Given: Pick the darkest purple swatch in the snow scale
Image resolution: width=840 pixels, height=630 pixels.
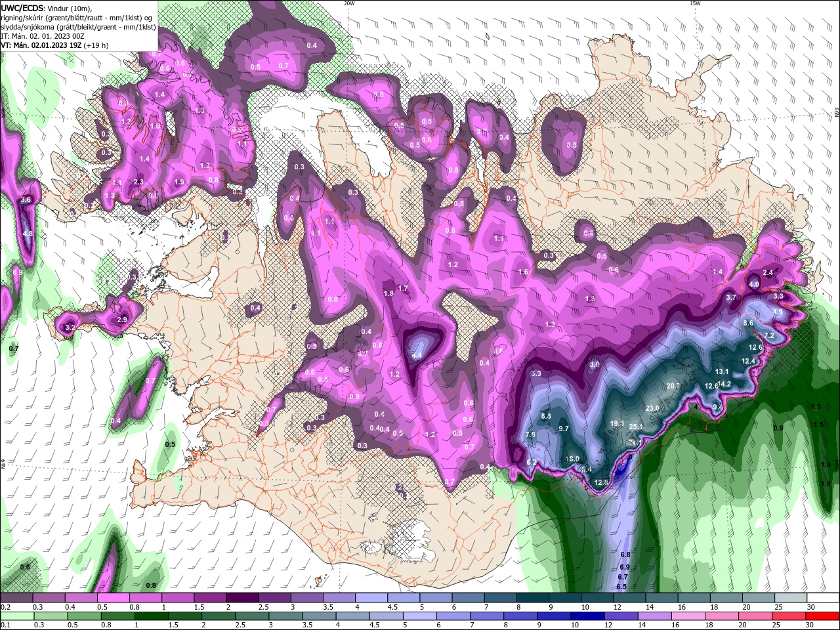Looking at the screenshot, I should coord(242,598).
